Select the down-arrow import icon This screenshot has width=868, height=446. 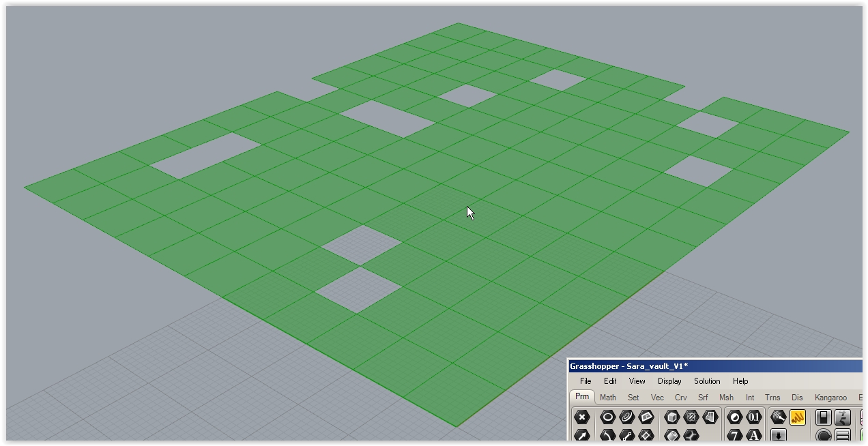[779, 435]
